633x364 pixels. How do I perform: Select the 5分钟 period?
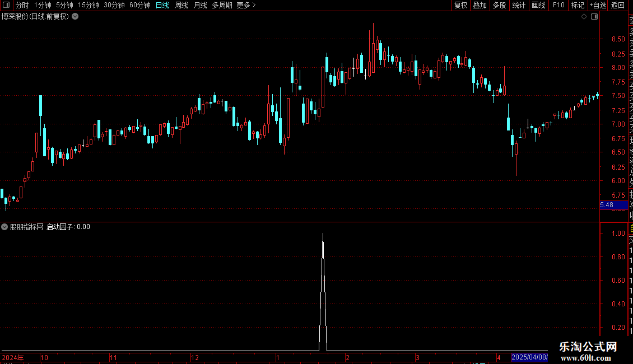(64, 5)
